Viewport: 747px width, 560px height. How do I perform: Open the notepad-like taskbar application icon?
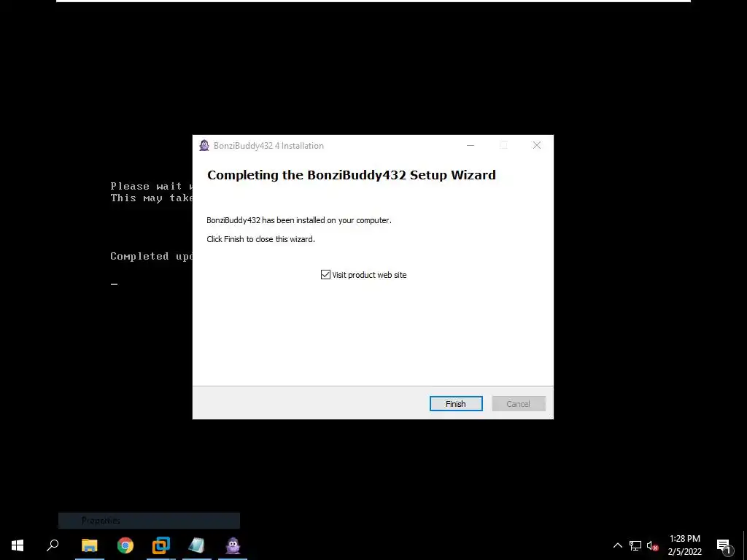click(x=197, y=545)
